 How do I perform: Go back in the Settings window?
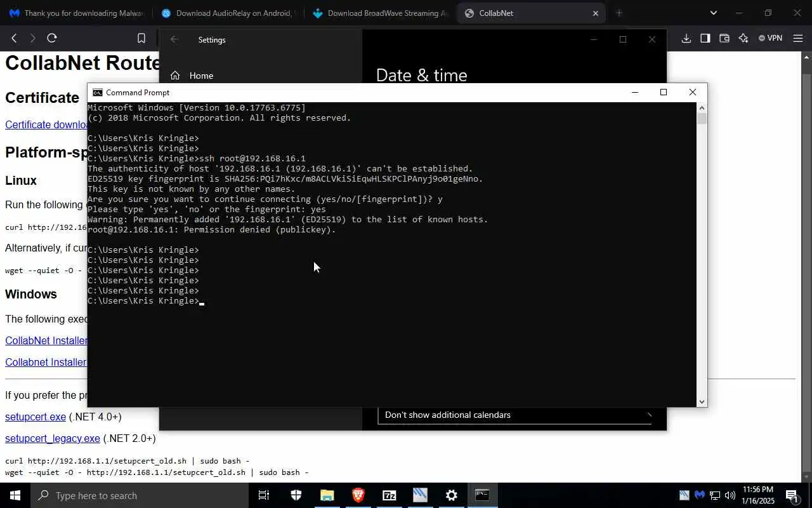[x=174, y=39]
